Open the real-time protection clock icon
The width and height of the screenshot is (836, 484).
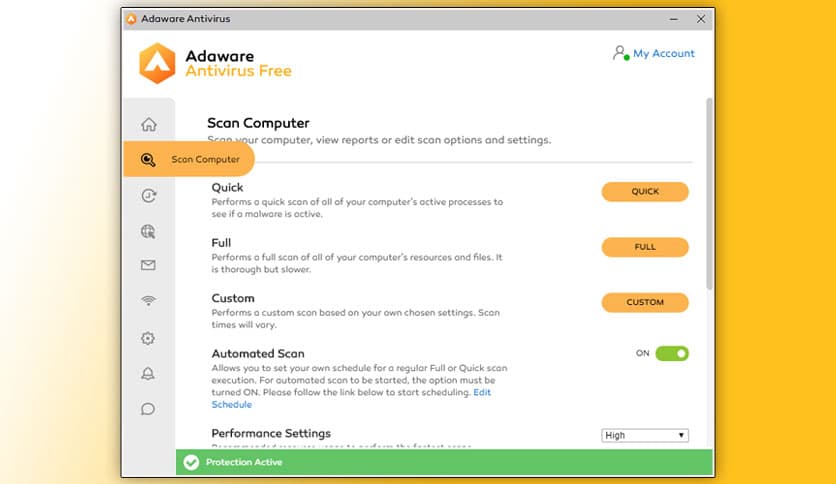pyautogui.click(x=148, y=196)
